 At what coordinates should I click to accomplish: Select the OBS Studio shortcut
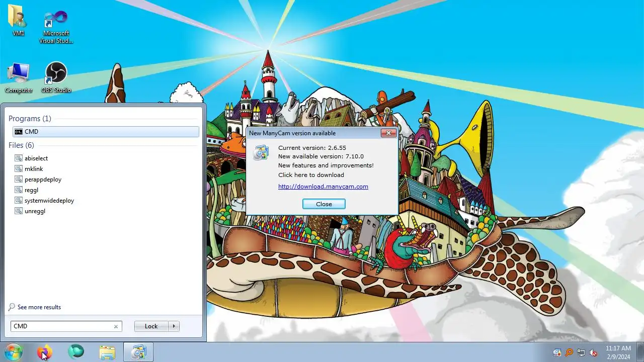pyautogui.click(x=56, y=77)
